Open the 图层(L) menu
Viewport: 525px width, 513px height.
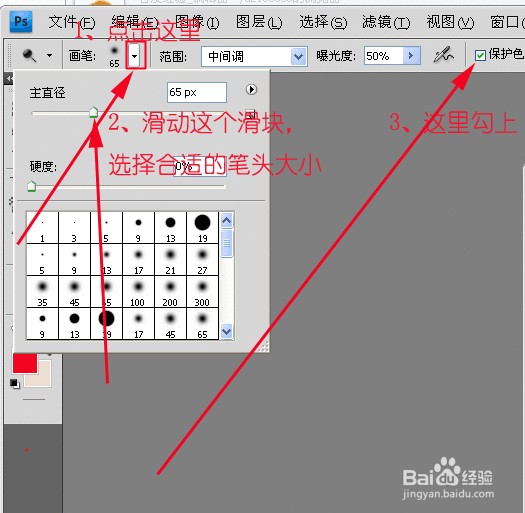(259, 22)
